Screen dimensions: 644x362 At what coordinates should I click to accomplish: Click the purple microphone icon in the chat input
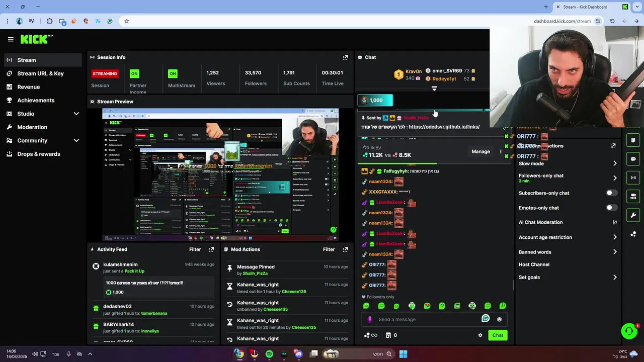pos(370,319)
